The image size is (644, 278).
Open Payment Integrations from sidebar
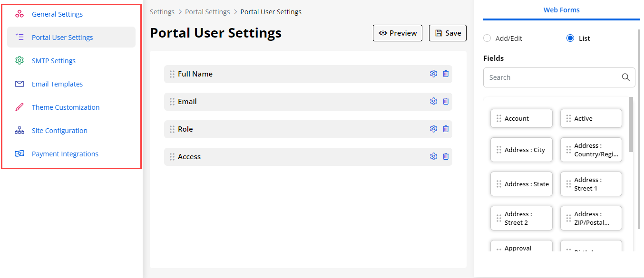[x=65, y=154]
